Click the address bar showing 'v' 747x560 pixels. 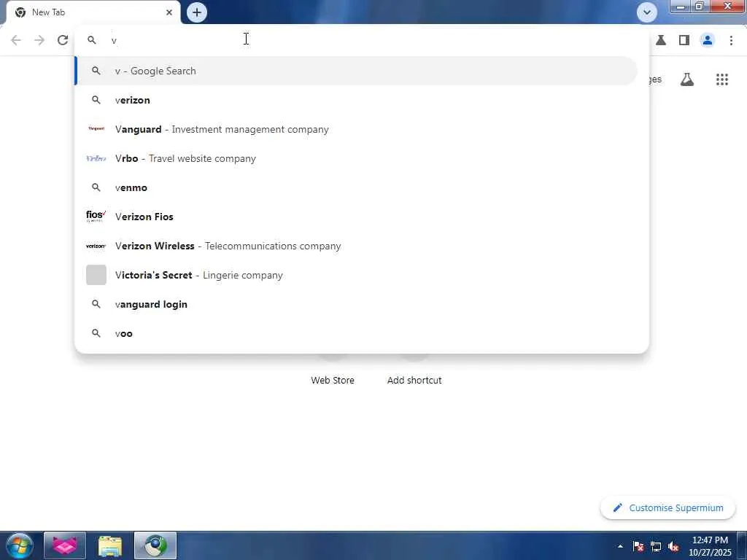(362, 40)
